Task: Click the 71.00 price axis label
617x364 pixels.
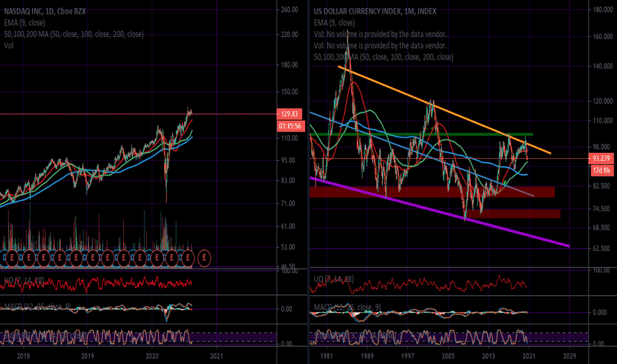Action: [x=288, y=203]
